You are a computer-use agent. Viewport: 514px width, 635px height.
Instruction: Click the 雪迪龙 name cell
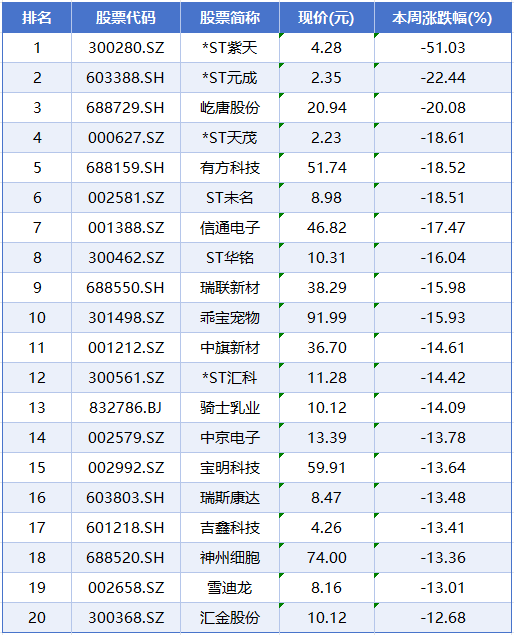(x=230, y=588)
